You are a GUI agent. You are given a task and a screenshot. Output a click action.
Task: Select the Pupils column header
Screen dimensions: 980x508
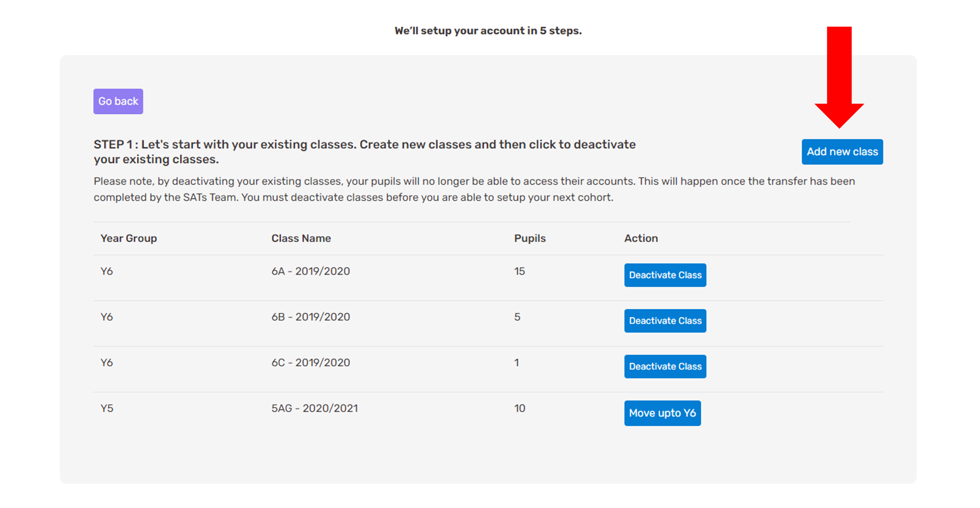point(530,238)
